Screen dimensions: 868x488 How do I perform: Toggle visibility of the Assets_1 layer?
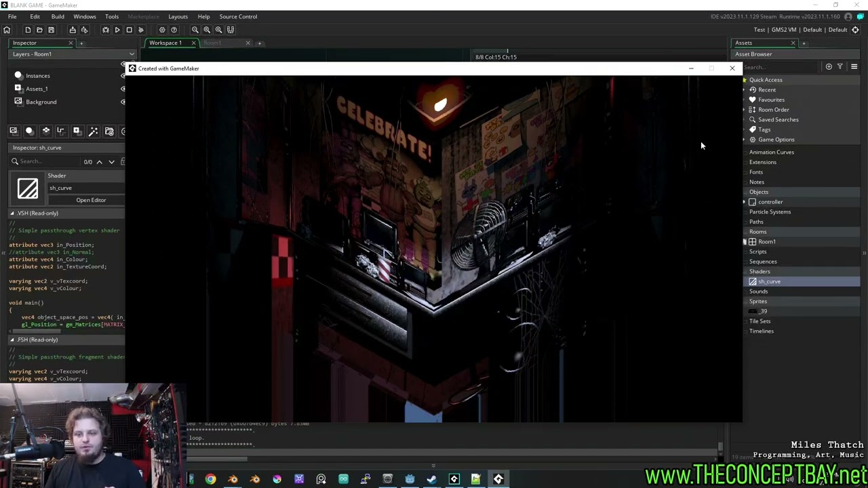coord(123,89)
